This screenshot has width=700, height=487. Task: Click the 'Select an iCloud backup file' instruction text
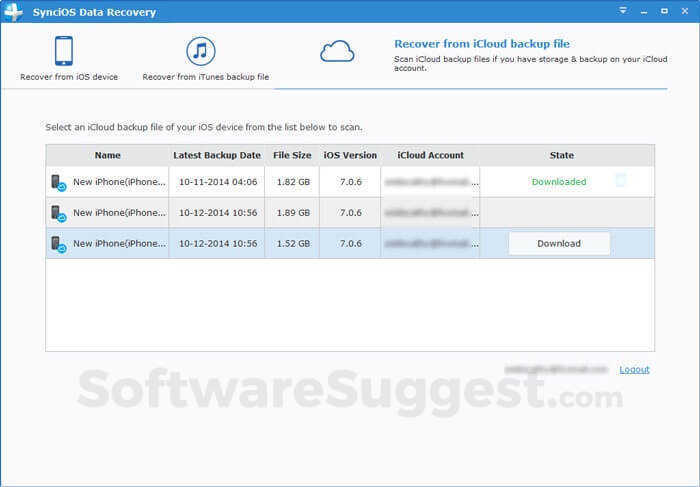[x=204, y=127]
